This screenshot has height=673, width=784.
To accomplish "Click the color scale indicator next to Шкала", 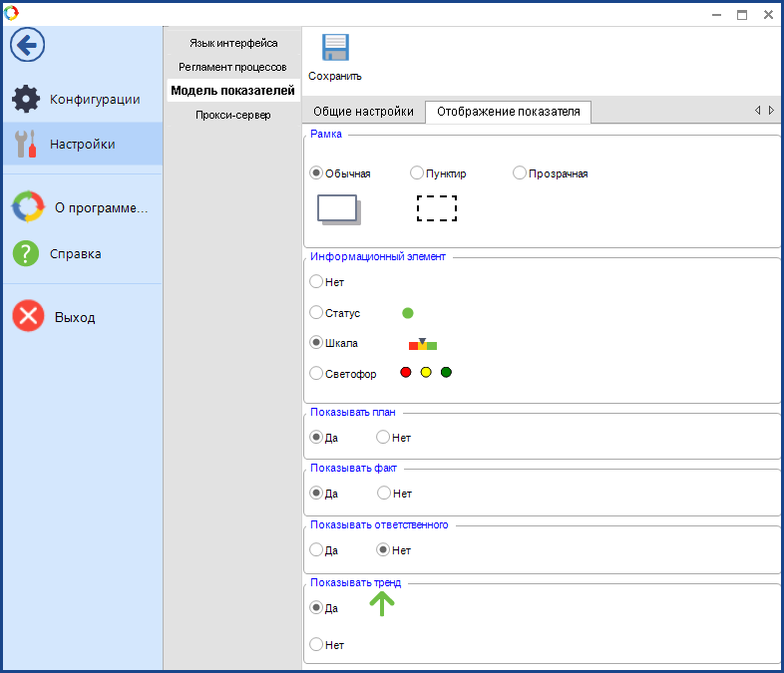I will click(x=423, y=344).
